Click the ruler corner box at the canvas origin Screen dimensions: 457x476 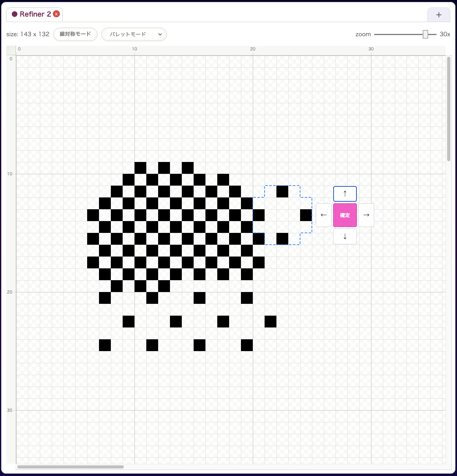[11, 50]
